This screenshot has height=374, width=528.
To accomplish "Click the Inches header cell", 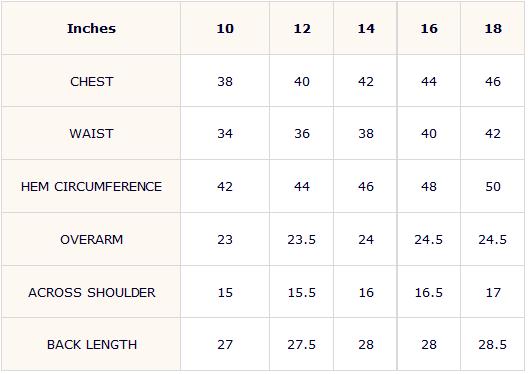I will coord(91,29).
